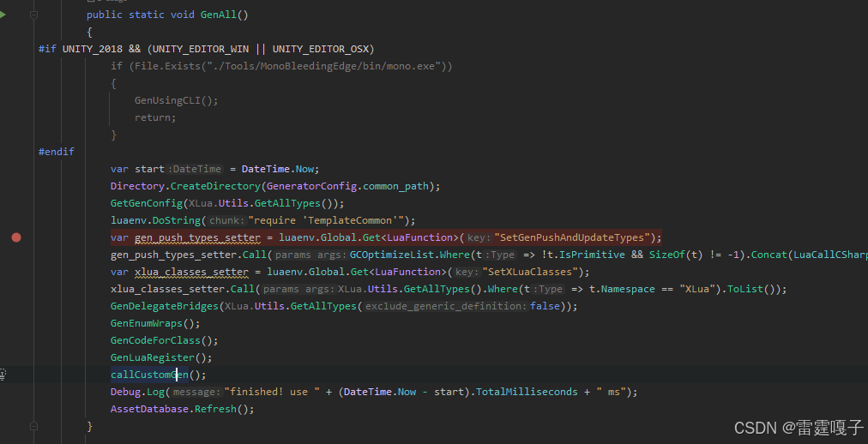Click the message: parameter hint

[x=196, y=392]
